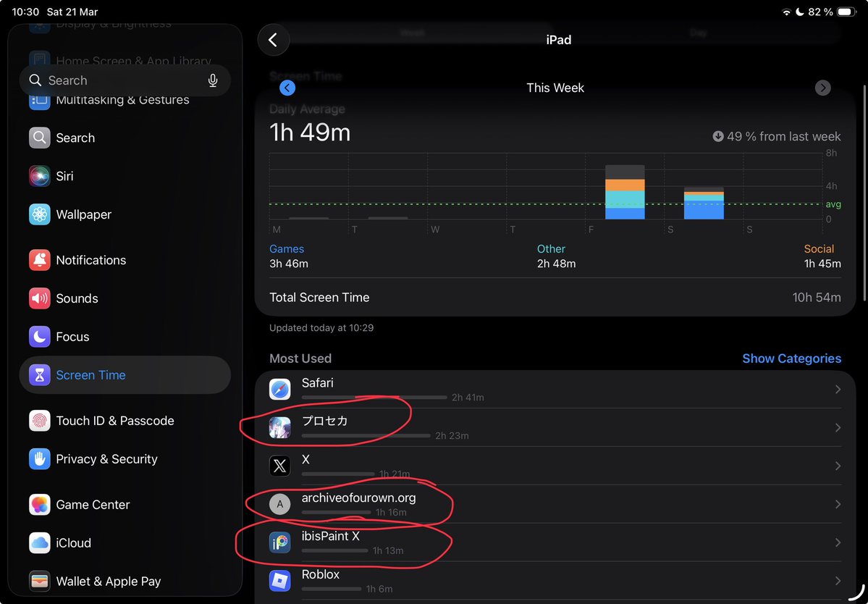Tap the Wallpaper flower icon
Screen dimensions: 868x604
coord(39,214)
